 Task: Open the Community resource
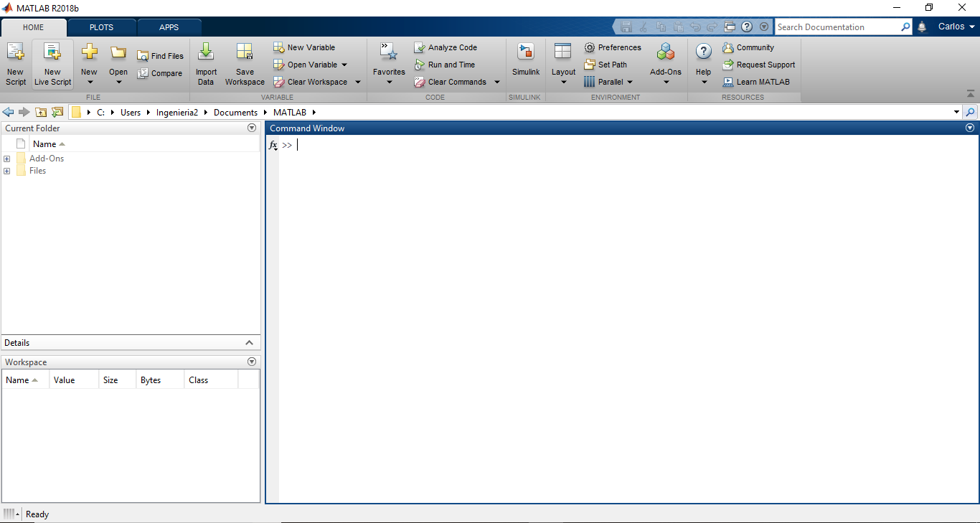[748, 47]
